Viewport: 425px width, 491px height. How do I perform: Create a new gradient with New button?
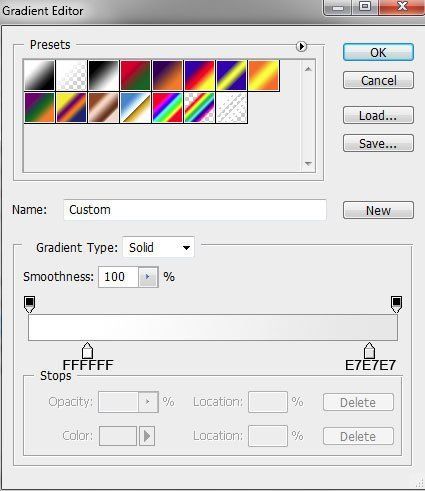click(378, 210)
